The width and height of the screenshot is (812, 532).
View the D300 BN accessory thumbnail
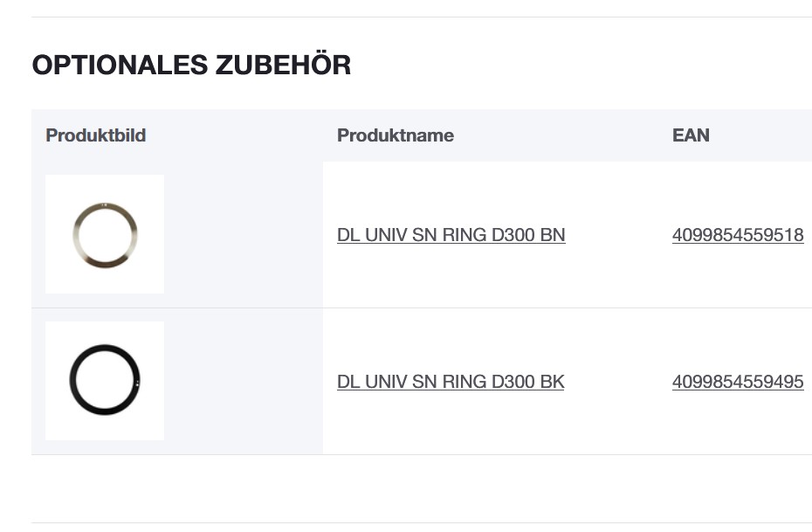click(x=105, y=234)
